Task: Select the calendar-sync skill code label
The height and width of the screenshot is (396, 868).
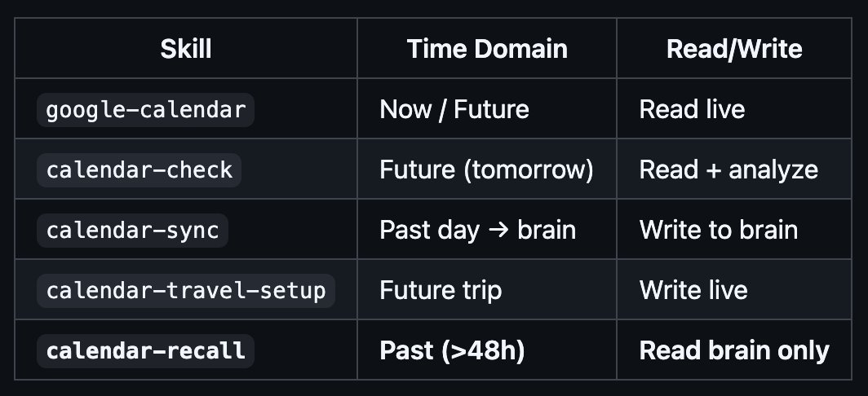Action: click(133, 230)
